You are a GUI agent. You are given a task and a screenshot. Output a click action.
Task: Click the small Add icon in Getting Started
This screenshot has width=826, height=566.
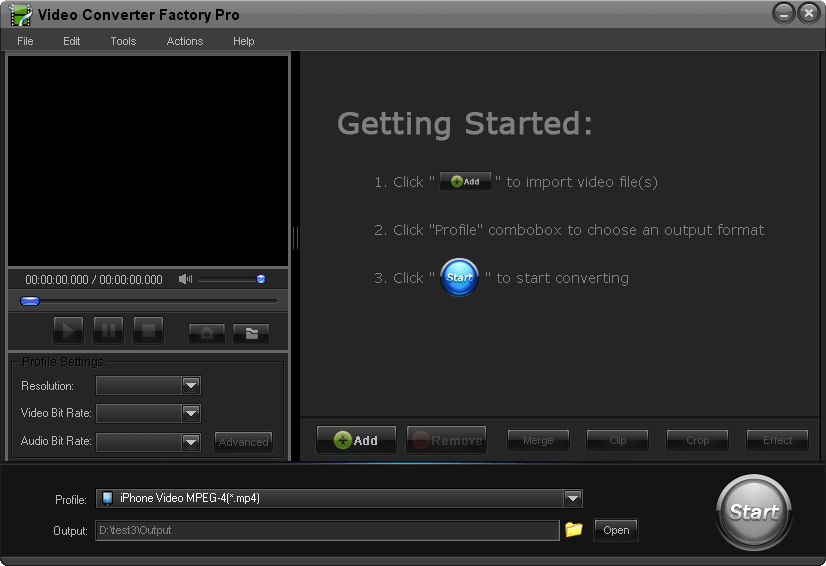click(x=465, y=181)
